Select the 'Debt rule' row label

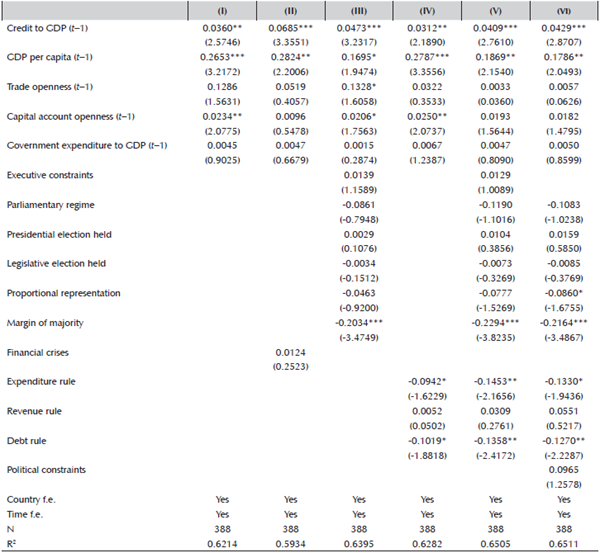point(29,440)
